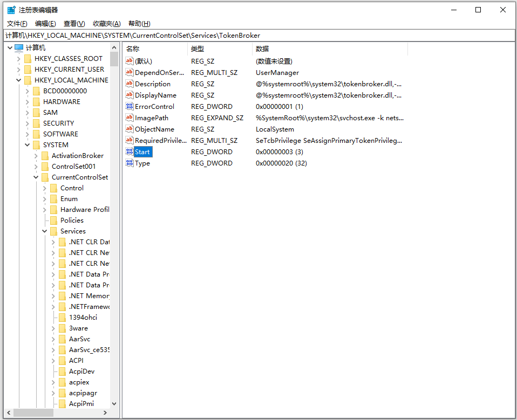Click the registry editor icon in the title bar

tap(11, 10)
